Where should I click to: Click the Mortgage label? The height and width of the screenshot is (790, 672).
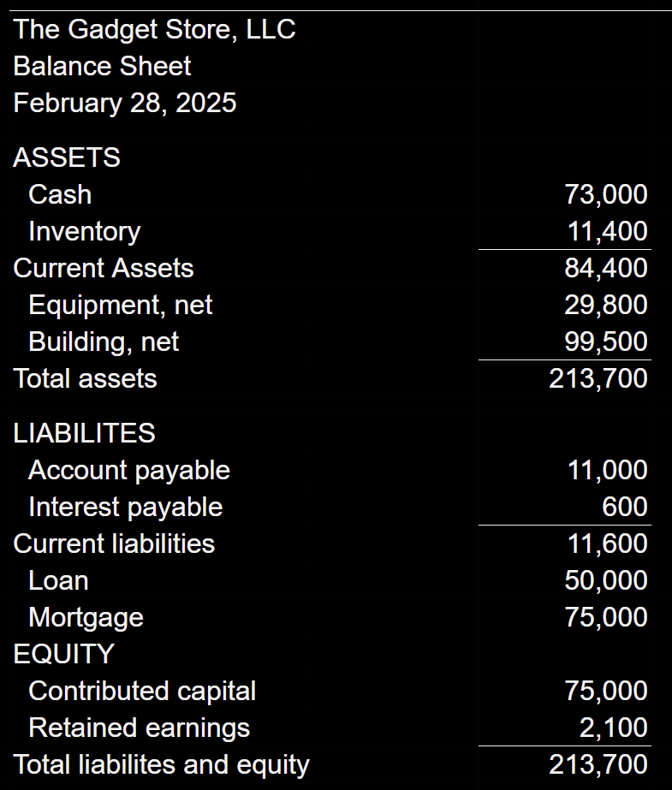click(86, 618)
